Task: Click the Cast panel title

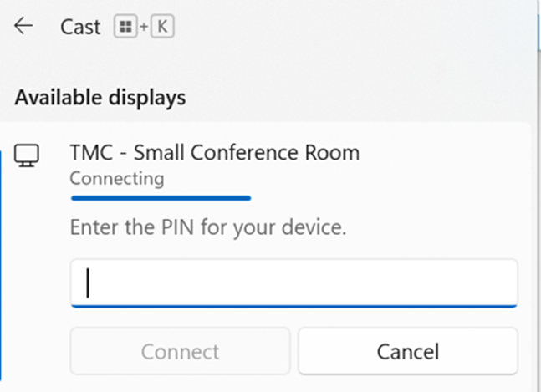Action: point(80,27)
